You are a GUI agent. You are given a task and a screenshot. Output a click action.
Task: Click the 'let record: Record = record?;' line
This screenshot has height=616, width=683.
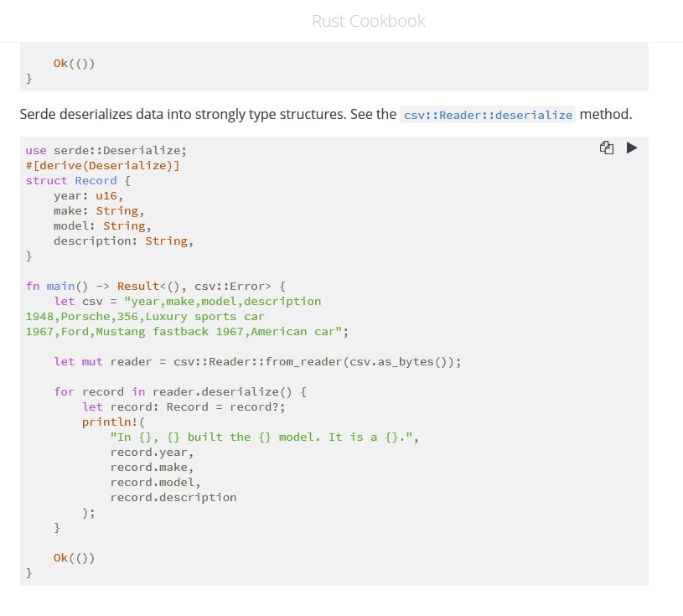pyautogui.click(x=184, y=406)
